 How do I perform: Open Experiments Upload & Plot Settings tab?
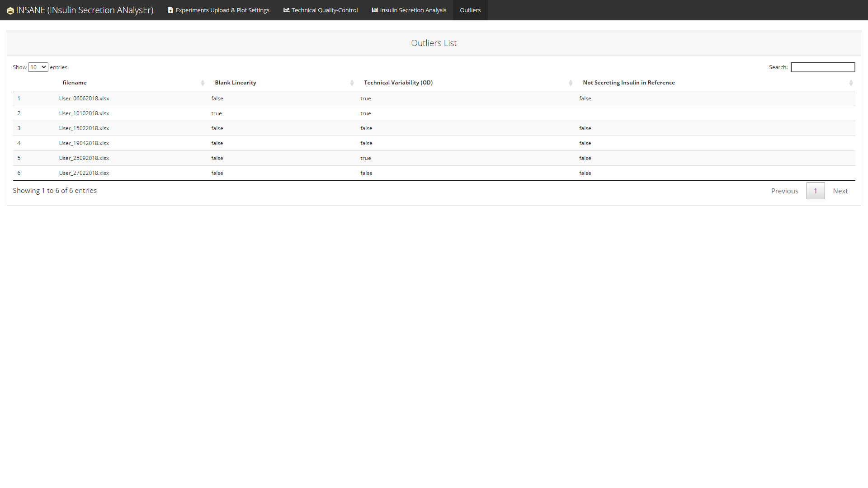click(222, 10)
